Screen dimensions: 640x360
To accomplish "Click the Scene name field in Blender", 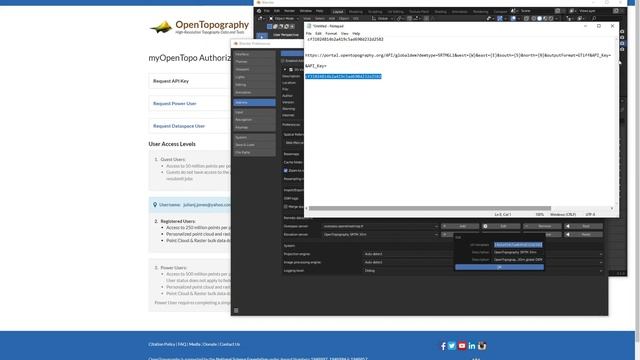I will pyautogui.click(x=536, y=11).
